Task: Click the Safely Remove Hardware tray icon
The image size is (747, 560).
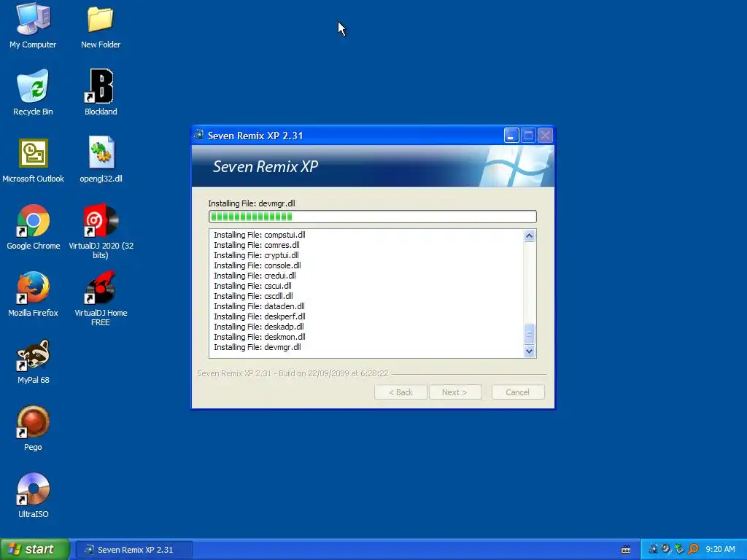Action: (679, 549)
